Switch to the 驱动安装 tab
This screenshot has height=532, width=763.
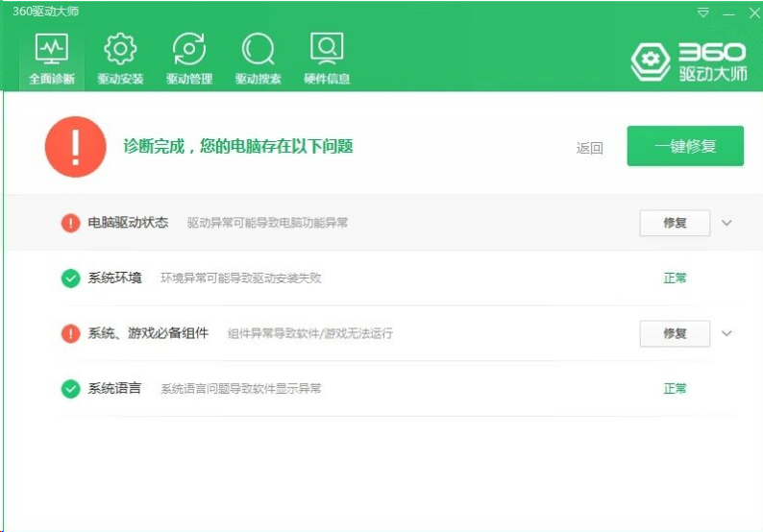point(120,59)
